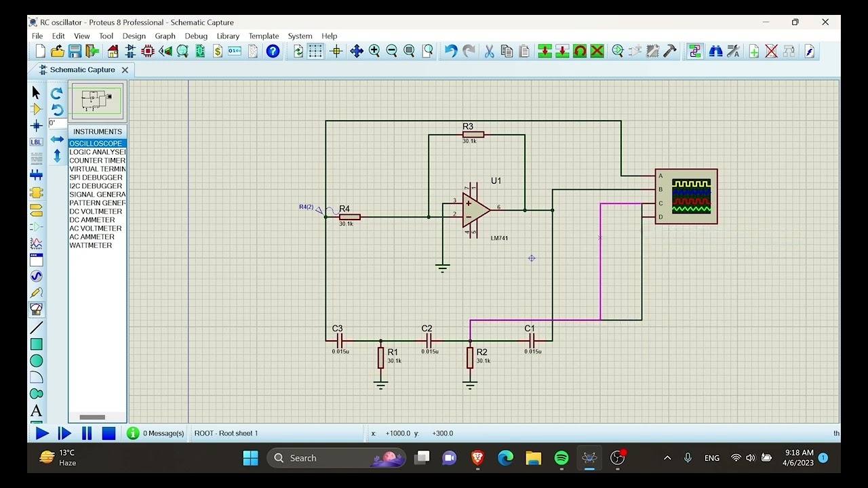The width and height of the screenshot is (868, 488).
Task: Step the simulation with the Step button
Action: coord(64,434)
